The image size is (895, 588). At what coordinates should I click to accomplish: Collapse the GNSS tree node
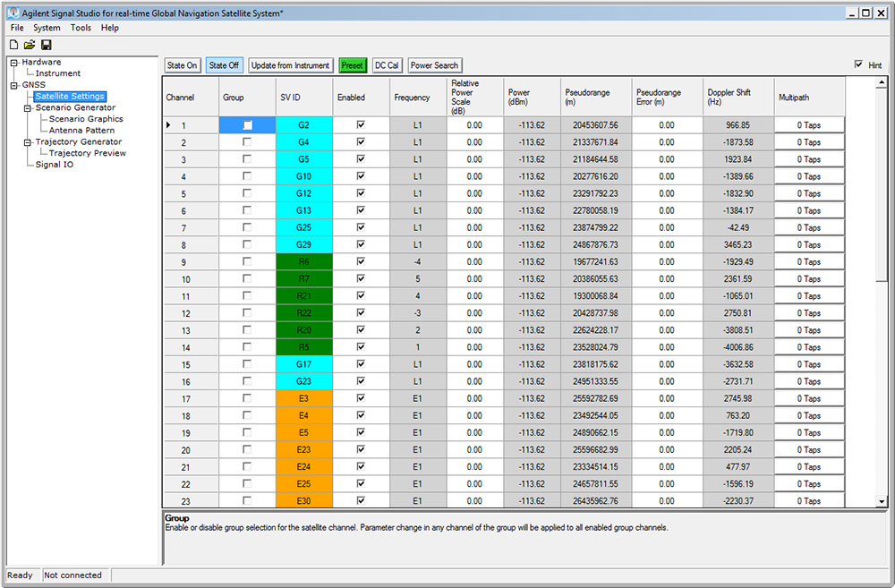14,85
